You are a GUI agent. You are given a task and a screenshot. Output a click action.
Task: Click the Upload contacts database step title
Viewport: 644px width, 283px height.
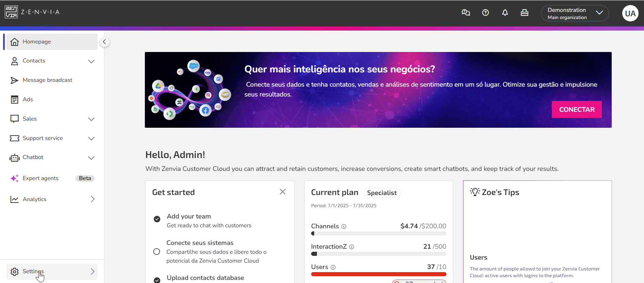pos(205,278)
